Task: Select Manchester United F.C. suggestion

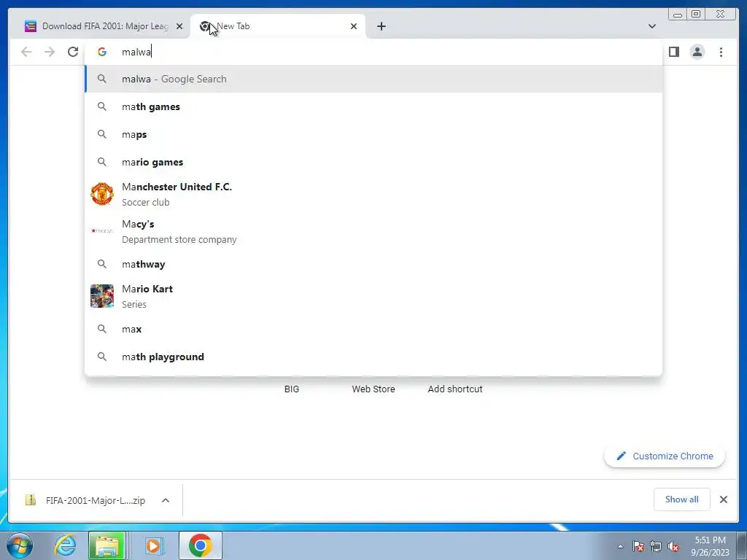Action: pos(373,194)
